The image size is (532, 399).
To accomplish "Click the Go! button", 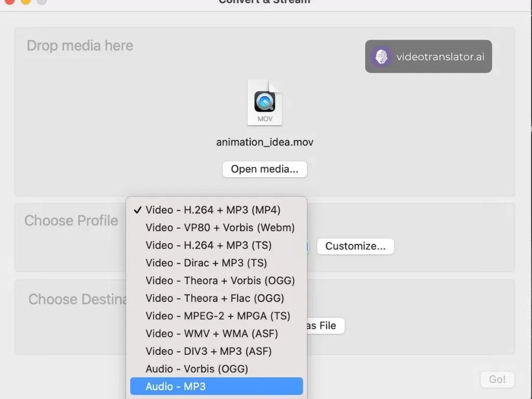I will coord(497,379).
